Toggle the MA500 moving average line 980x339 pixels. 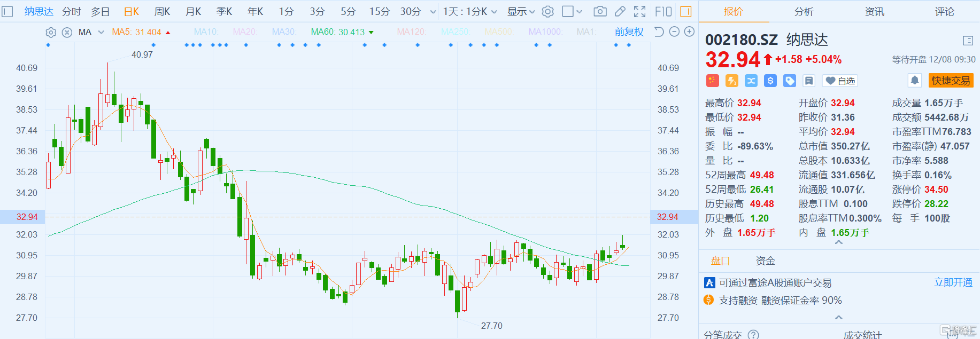coord(499,32)
